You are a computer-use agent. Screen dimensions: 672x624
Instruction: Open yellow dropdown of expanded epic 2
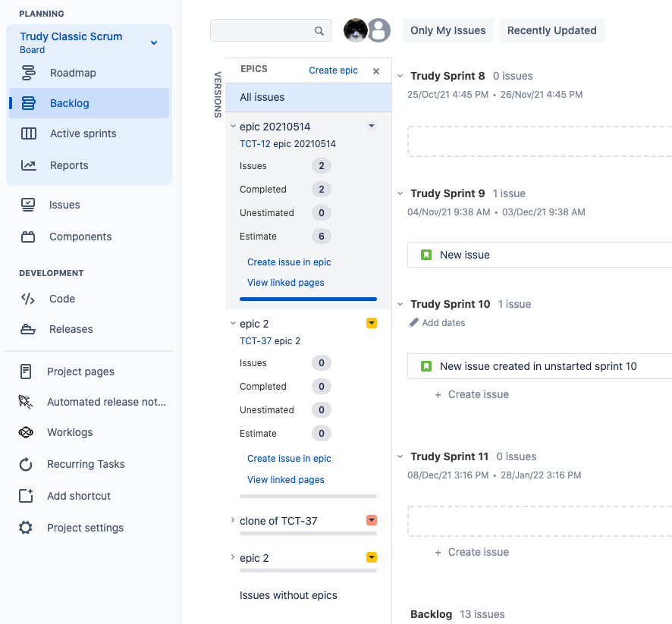tap(372, 323)
